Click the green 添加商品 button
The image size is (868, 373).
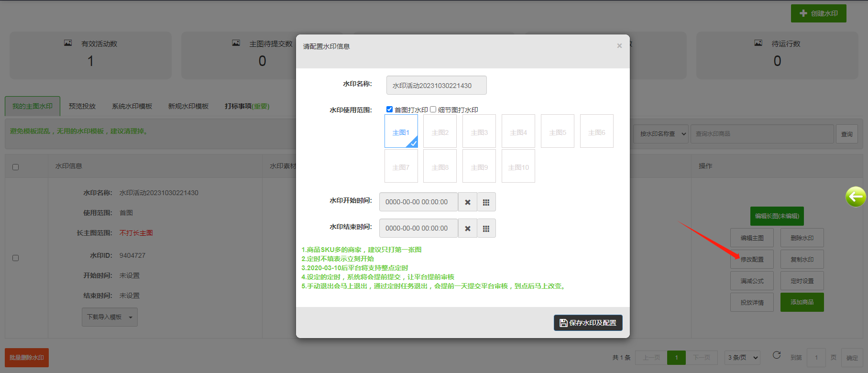click(802, 302)
